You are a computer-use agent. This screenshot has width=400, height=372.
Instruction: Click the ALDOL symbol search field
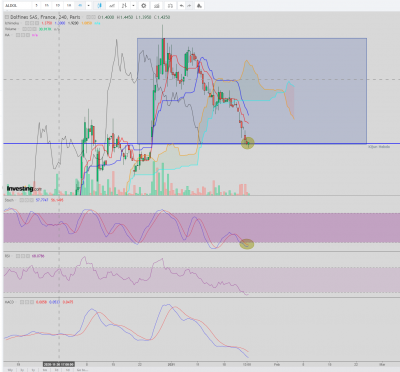[17, 6]
